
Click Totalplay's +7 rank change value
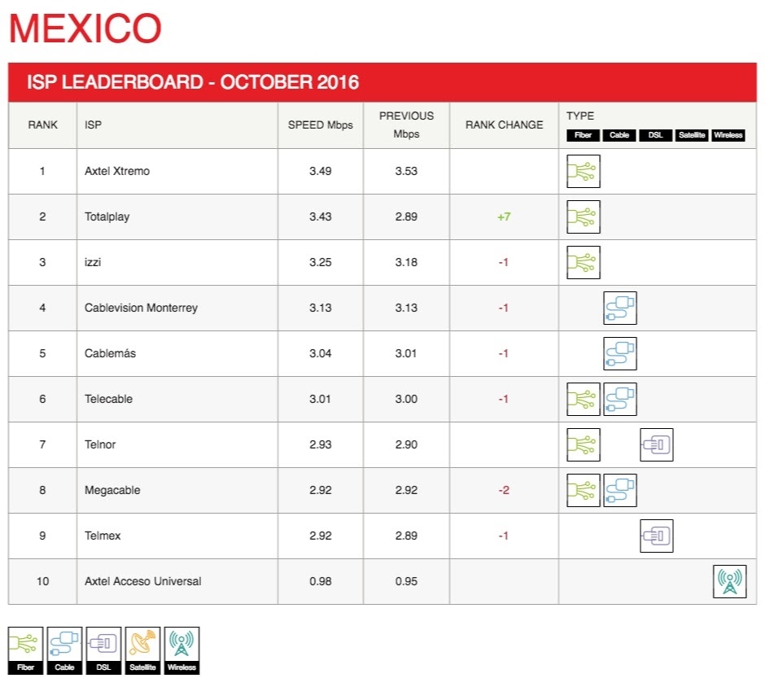click(503, 217)
